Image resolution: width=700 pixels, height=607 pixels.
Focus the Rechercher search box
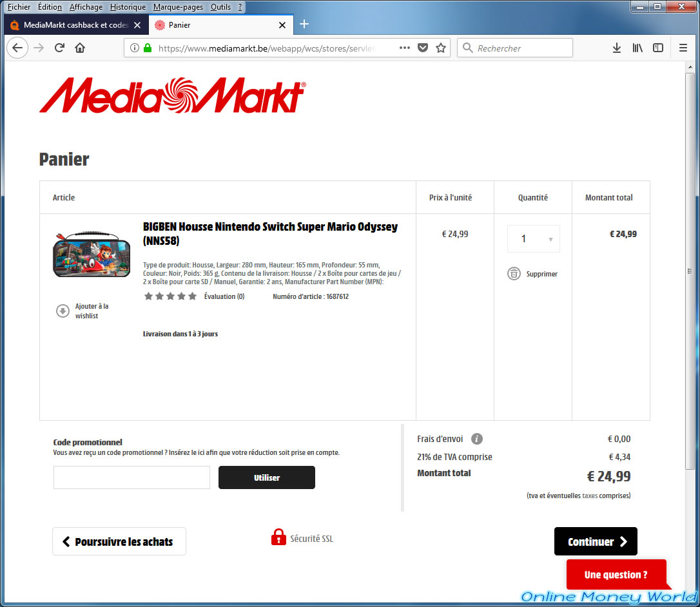pos(515,48)
